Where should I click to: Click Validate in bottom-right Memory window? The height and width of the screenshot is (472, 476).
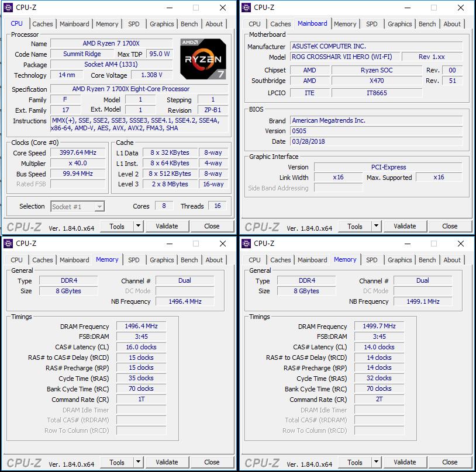click(x=405, y=462)
